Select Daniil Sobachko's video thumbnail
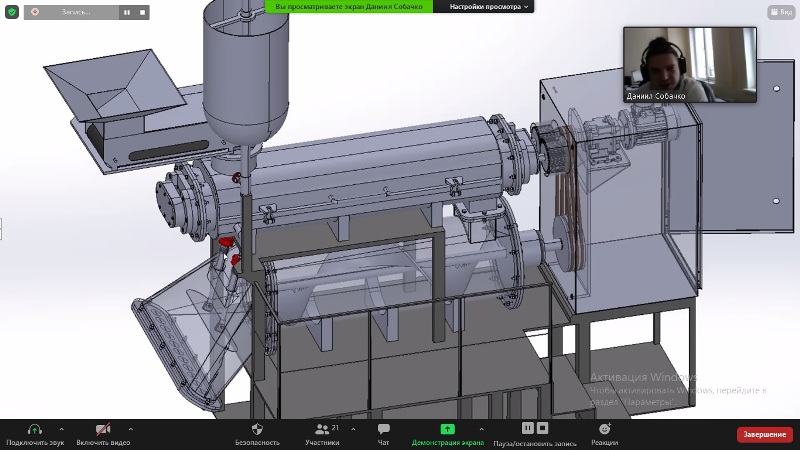This screenshot has height=450, width=800. click(689, 65)
